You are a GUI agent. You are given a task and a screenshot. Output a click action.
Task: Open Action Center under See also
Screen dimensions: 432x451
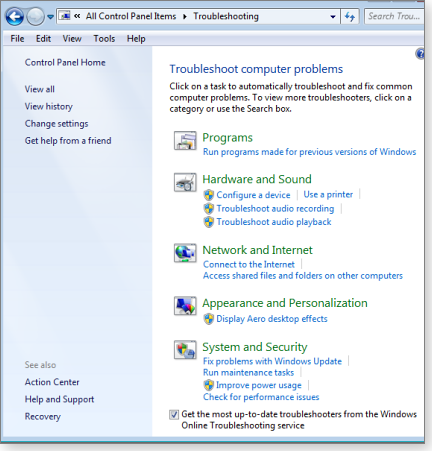[52, 382]
